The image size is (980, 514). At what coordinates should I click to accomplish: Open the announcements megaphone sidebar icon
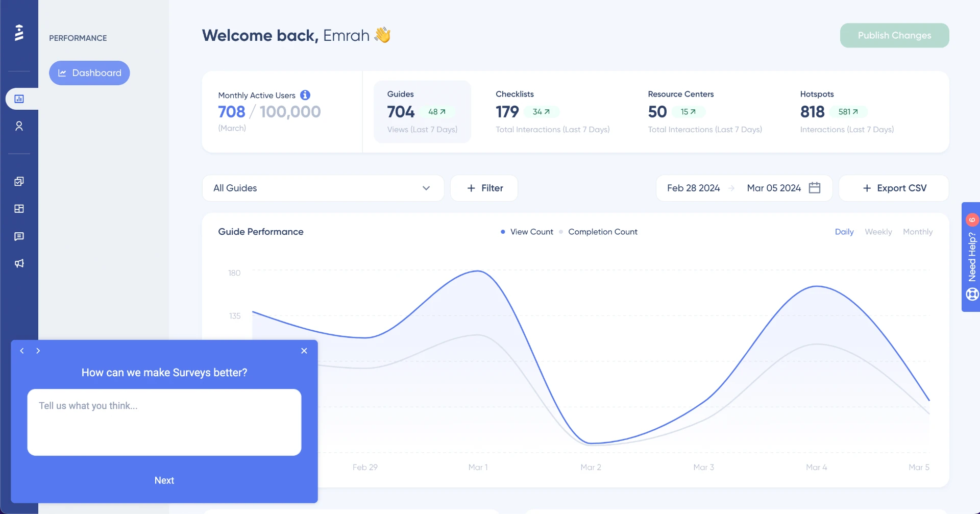tap(19, 263)
